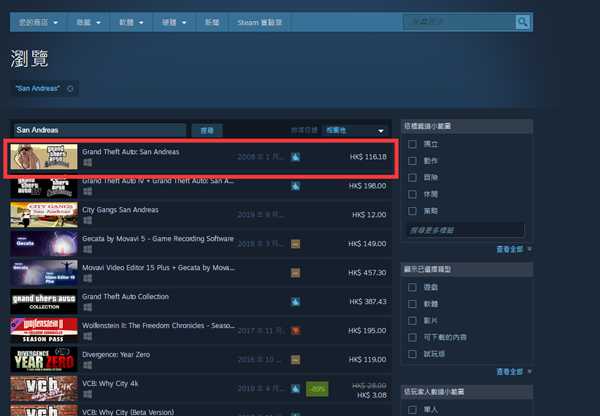Open Grand Theft Auto: San Andreas title link

pyautogui.click(x=130, y=152)
